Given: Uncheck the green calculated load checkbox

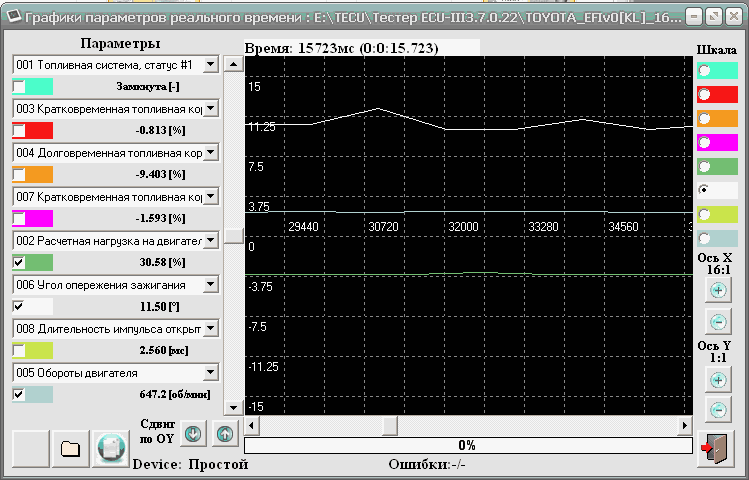Looking at the screenshot, I should (19, 263).
